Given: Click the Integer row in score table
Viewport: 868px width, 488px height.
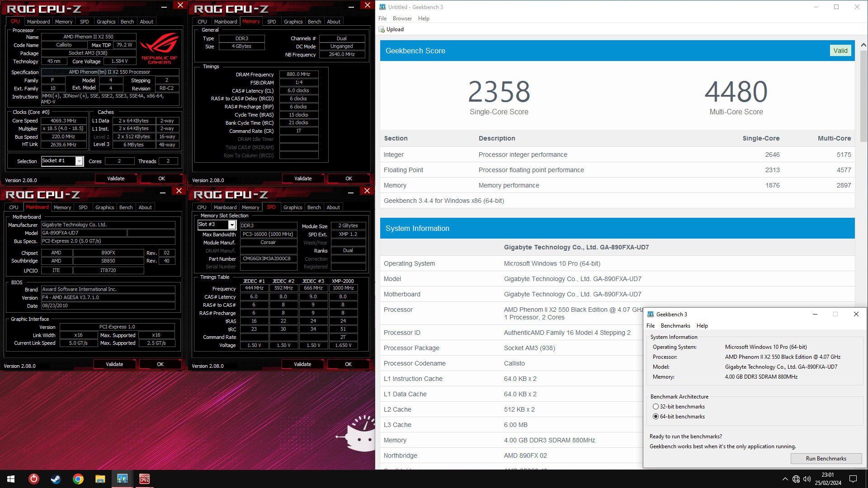Looking at the screenshot, I should coord(617,155).
